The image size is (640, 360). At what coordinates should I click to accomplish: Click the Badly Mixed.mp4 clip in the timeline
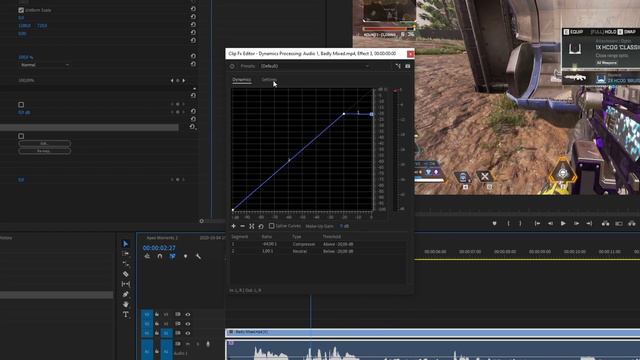point(433,333)
